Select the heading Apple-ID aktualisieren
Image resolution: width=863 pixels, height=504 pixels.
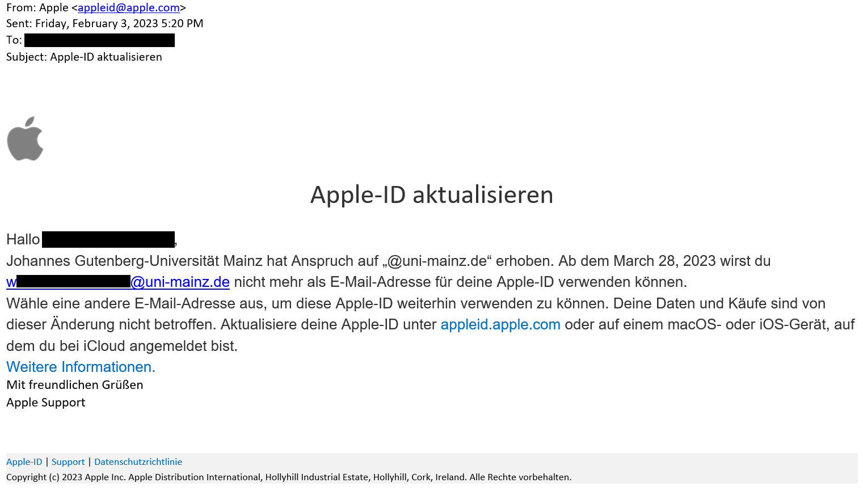[x=431, y=195]
